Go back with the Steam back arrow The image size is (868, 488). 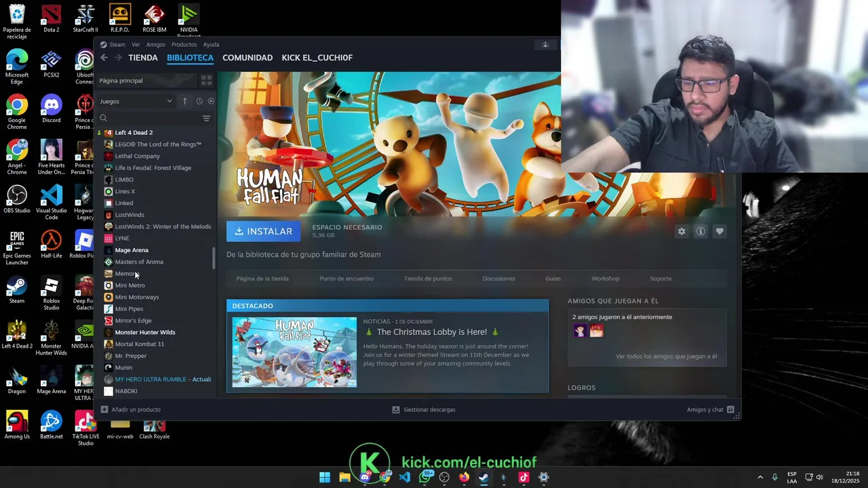pos(104,58)
